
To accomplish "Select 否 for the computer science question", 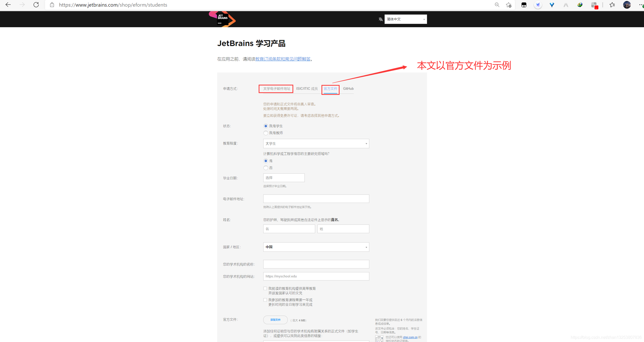I will [266, 168].
